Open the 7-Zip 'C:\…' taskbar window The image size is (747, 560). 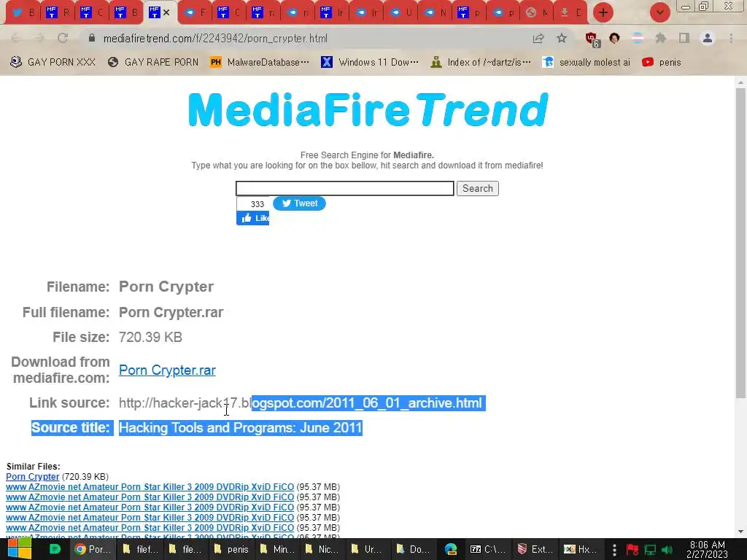click(x=488, y=550)
